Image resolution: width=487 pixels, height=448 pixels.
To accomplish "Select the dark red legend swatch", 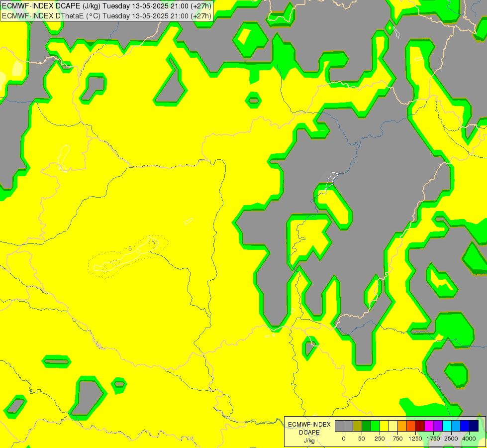I will point(420,426).
